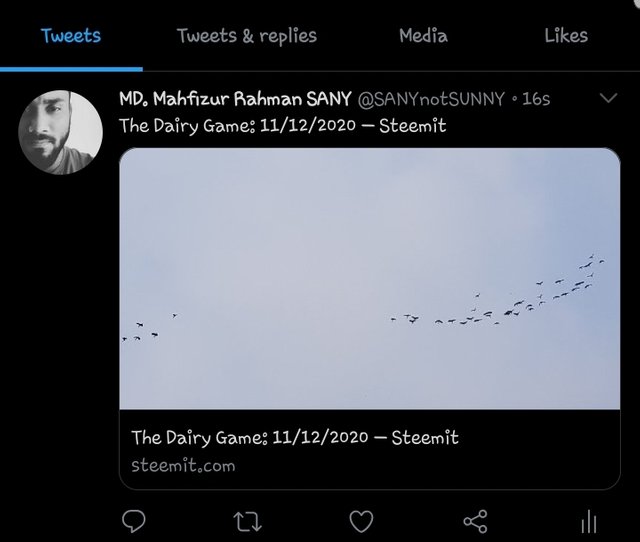Expand tweet options chevron arrow

click(608, 98)
